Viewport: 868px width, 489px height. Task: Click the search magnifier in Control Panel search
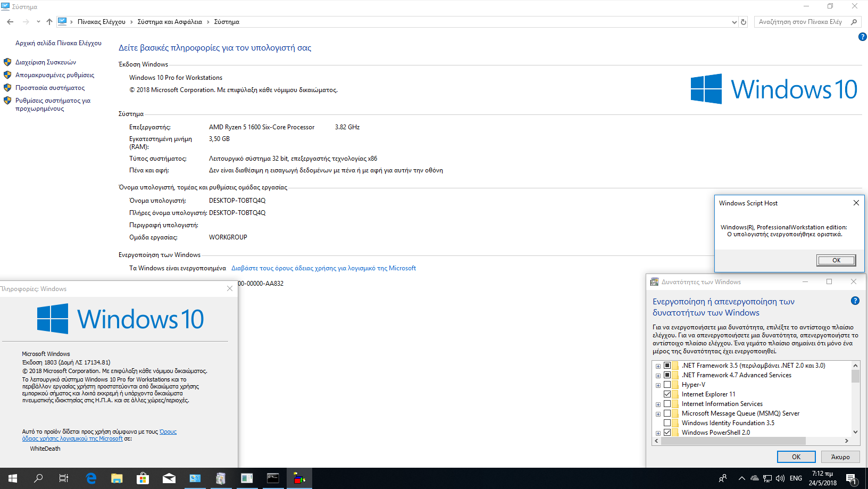click(854, 22)
